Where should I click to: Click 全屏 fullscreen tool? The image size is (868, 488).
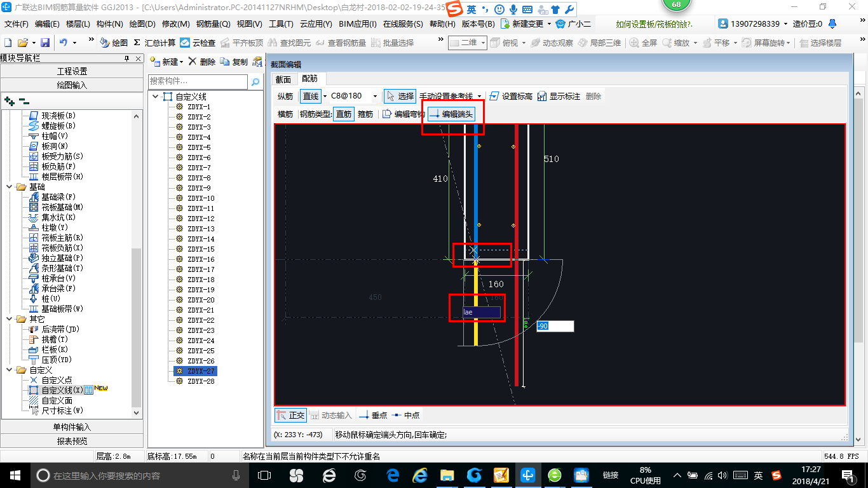[643, 43]
